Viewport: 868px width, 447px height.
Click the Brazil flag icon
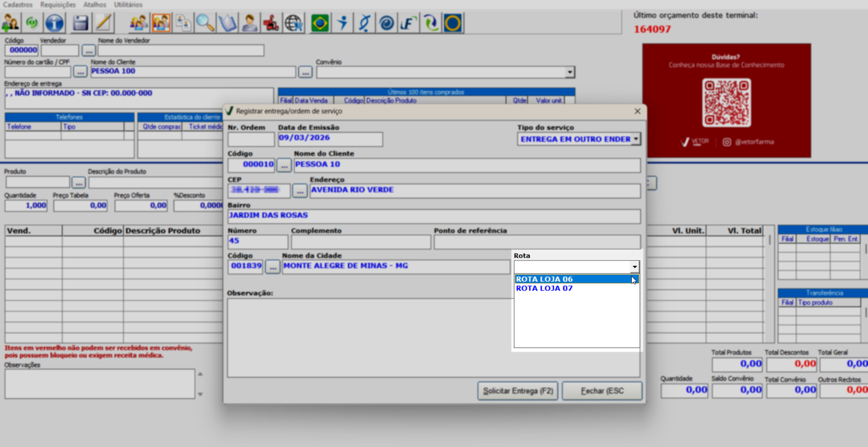pos(320,23)
